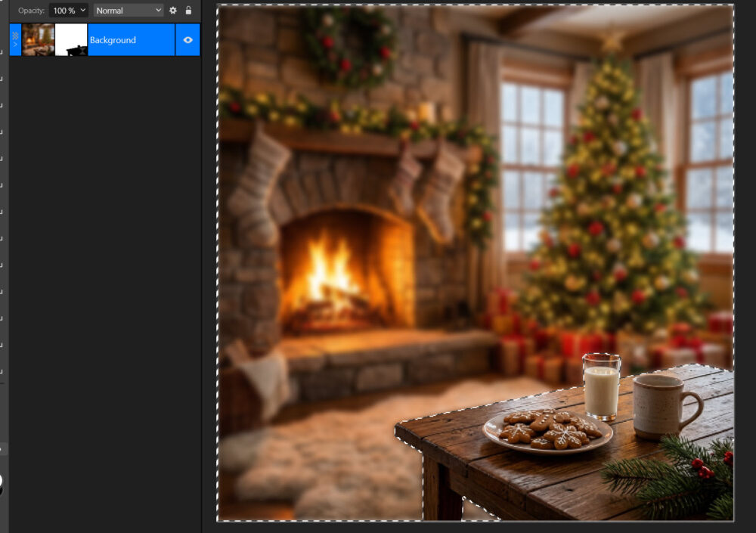The width and height of the screenshot is (756, 533).
Task: Select the black-and-white layer mask thumbnail
Action: [x=71, y=40]
